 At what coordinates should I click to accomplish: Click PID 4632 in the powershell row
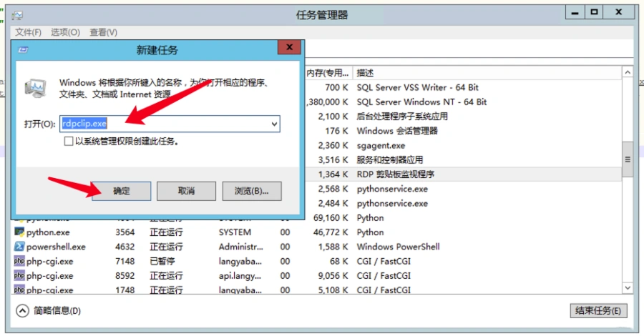click(x=125, y=247)
